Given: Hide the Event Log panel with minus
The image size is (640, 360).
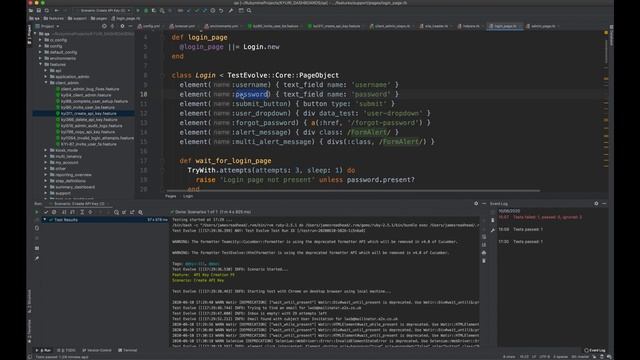Looking at the screenshot, I should (x=604, y=203).
